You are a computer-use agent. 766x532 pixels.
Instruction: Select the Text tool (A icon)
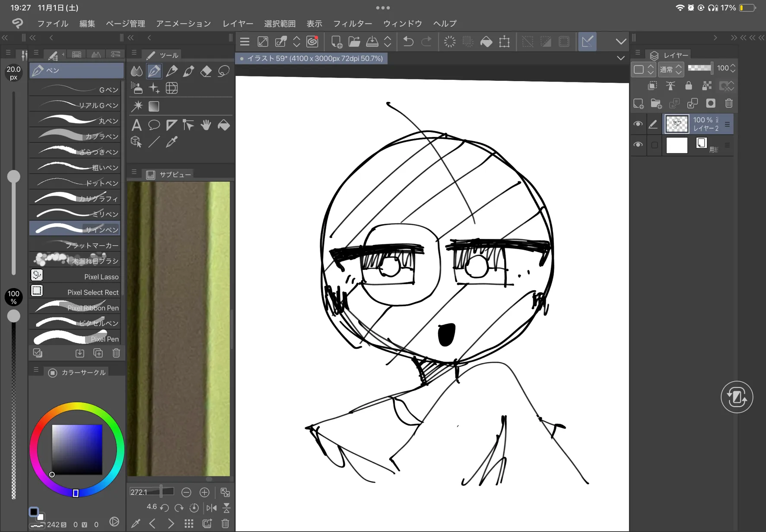(x=137, y=125)
